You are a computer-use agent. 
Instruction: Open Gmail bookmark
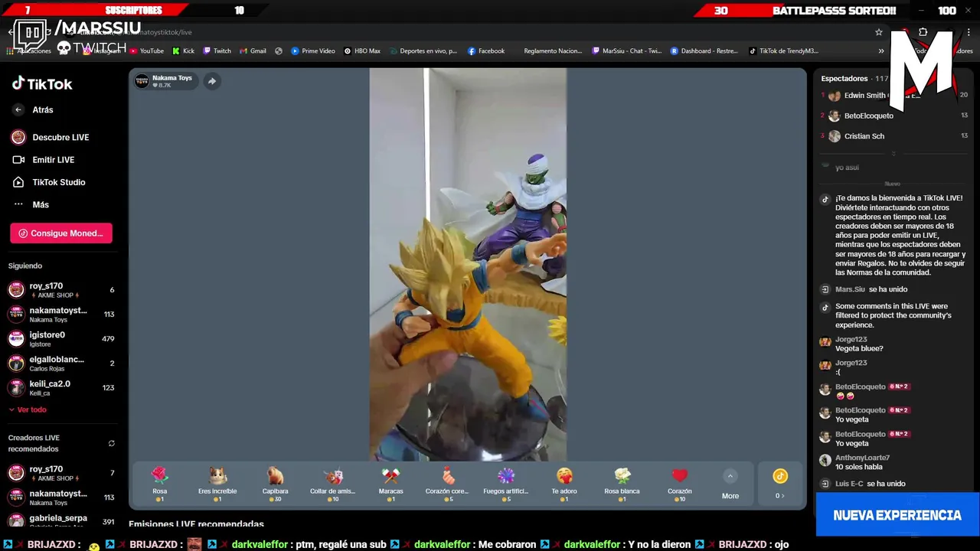tap(253, 51)
